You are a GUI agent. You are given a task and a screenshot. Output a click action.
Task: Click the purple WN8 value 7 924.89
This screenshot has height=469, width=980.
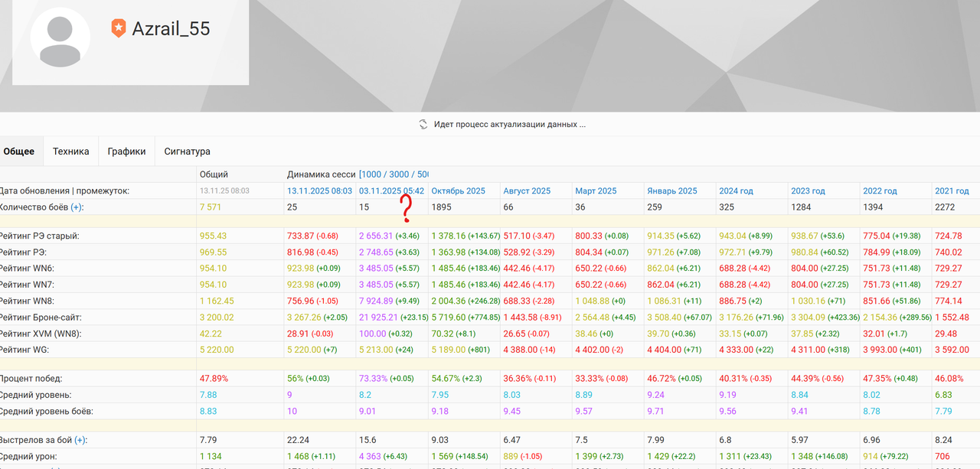click(376, 301)
